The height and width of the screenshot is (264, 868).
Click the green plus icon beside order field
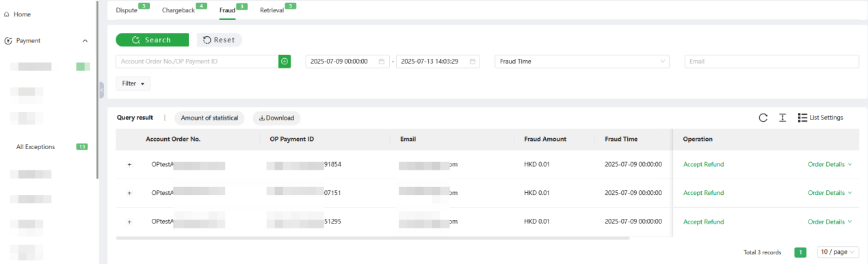285,62
